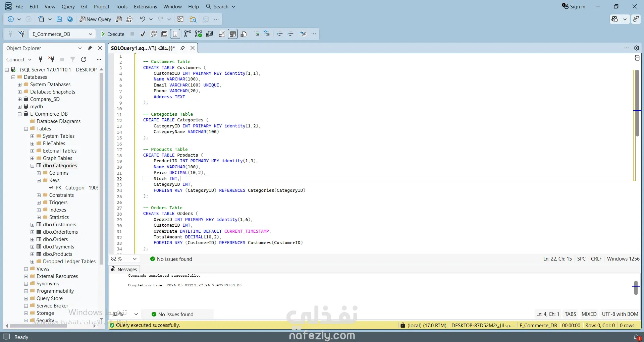Switch output to Results to Text
The image size is (644, 342).
[222, 34]
